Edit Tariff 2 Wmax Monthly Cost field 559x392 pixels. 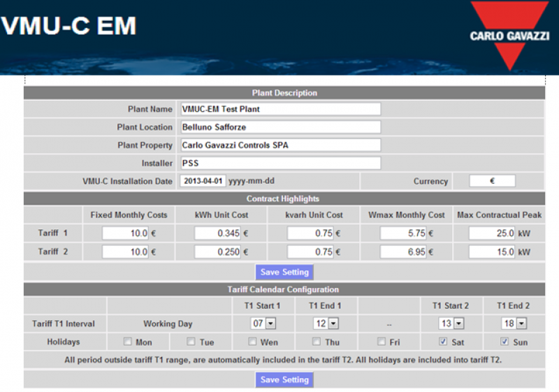403,252
